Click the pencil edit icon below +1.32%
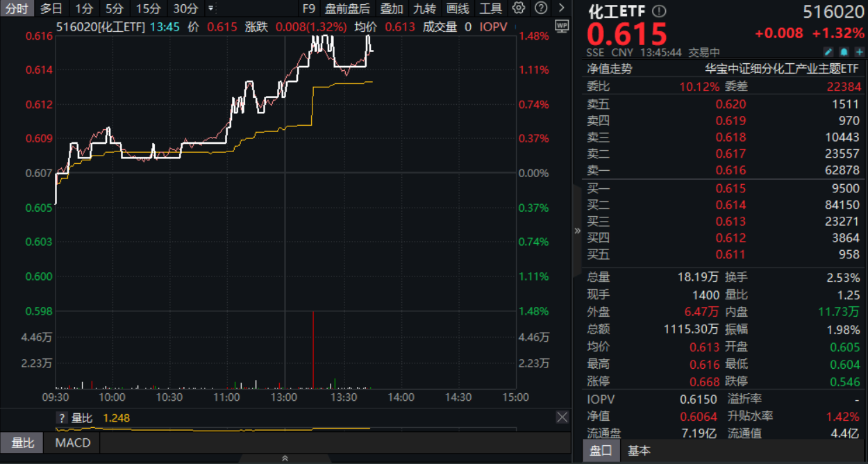This screenshot has width=868, height=464. (x=828, y=51)
